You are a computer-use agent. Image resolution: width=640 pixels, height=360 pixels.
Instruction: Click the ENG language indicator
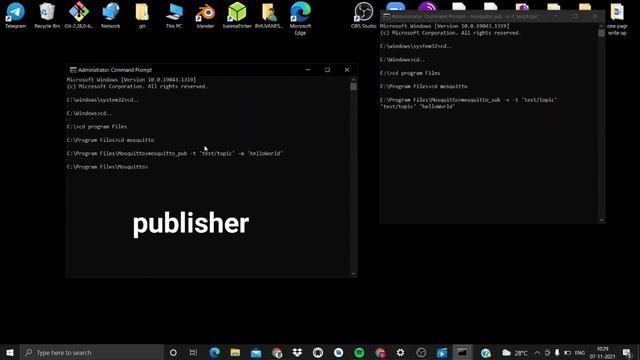(x=580, y=353)
